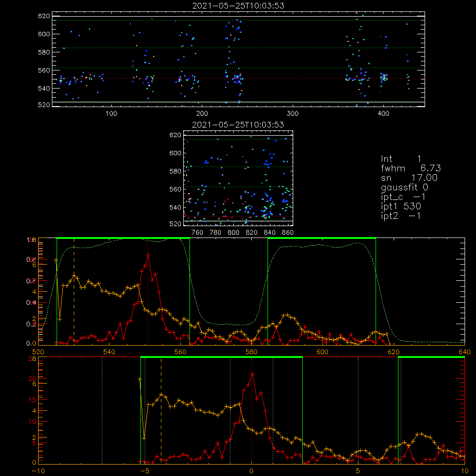Click the red y-axis label 28 in bottom plot

pyautogui.click(x=32, y=359)
